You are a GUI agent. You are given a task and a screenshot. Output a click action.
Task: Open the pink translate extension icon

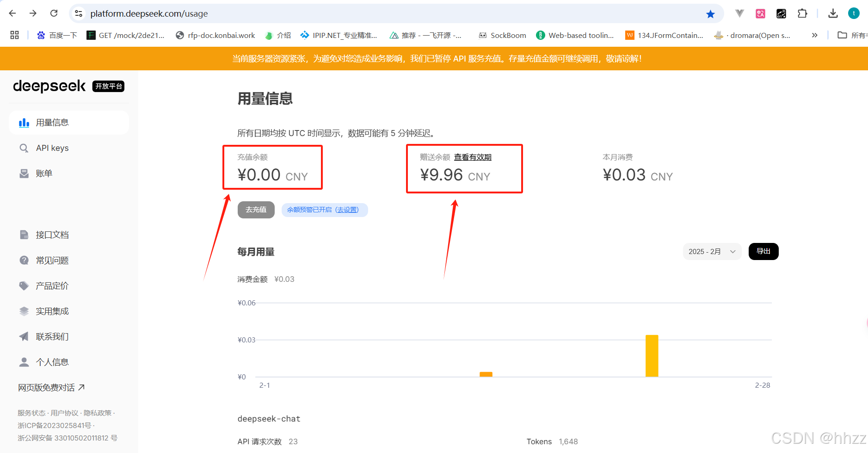[760, 13]
